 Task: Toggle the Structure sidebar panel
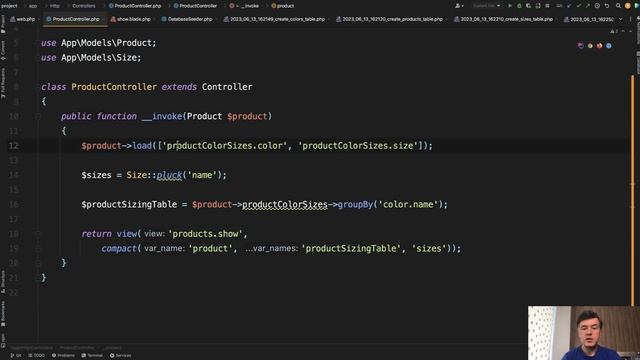(x=3, y=282)
